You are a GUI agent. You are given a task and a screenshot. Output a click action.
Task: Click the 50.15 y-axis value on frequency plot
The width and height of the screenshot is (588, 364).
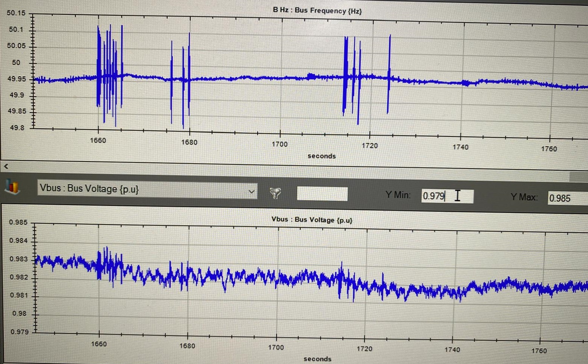(16, 13)
